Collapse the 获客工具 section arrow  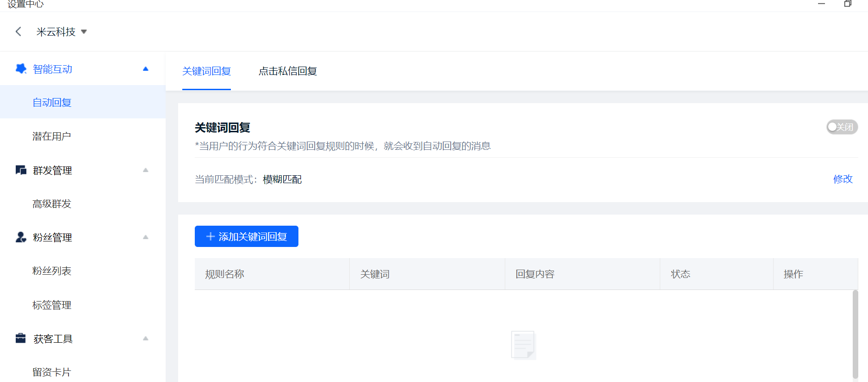coord(146,339)
